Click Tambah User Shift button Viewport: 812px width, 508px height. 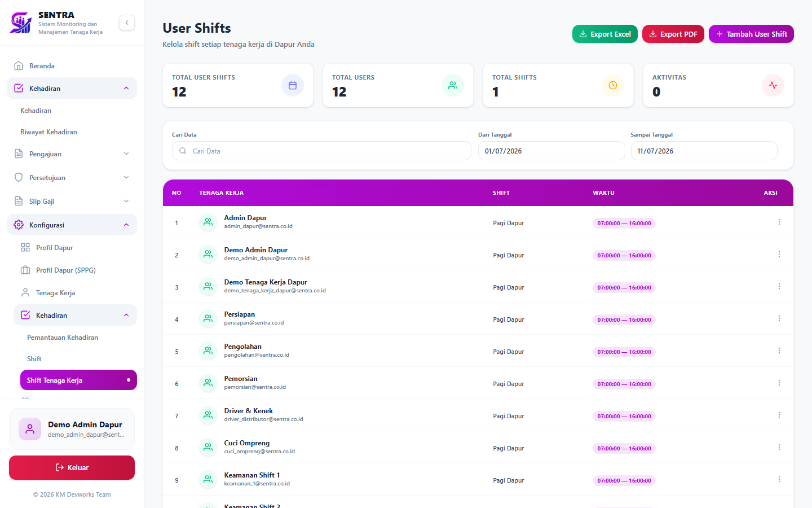(751, 34)
